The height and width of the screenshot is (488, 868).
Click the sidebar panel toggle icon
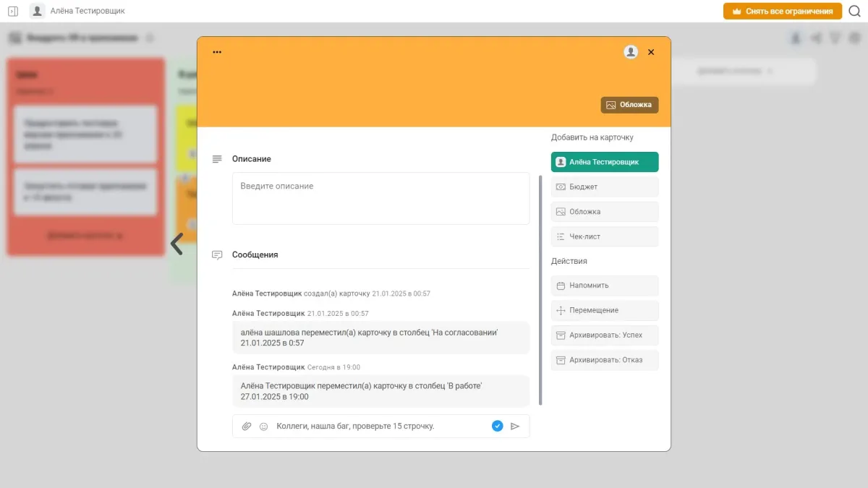pos(13,11)
